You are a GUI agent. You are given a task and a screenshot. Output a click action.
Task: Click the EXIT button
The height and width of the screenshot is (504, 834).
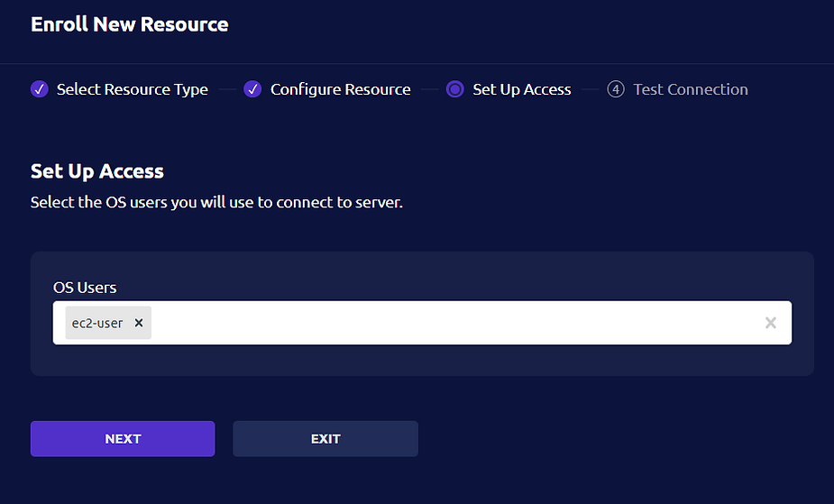(325, 438)
